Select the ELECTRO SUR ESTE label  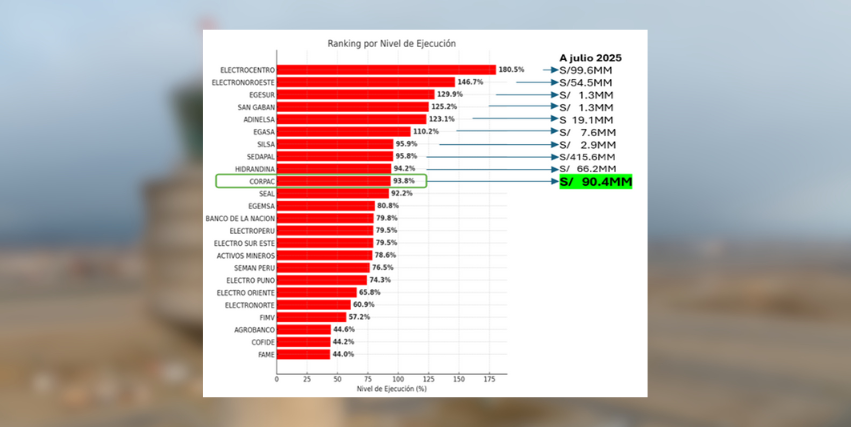coord(244,243)
